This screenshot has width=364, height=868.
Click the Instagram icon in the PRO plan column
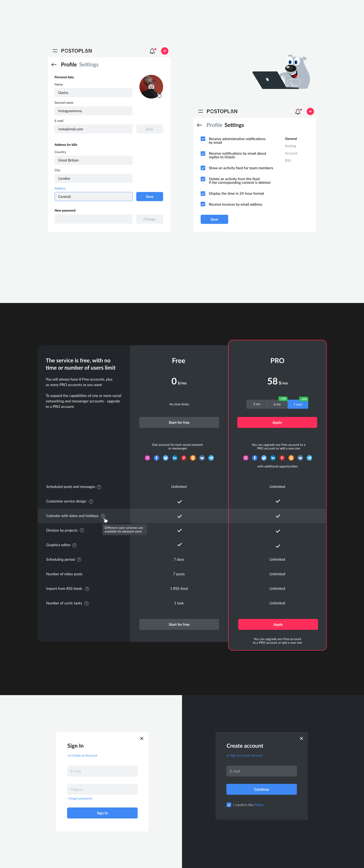tap(246, 458)
